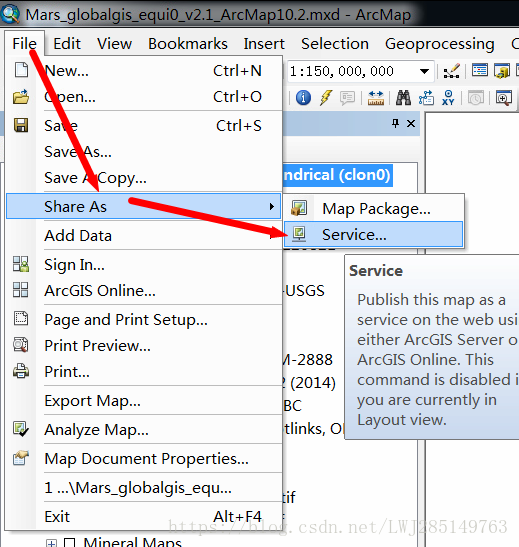
Task: Open the Find binoculars tool
Action: click(403, 98)
